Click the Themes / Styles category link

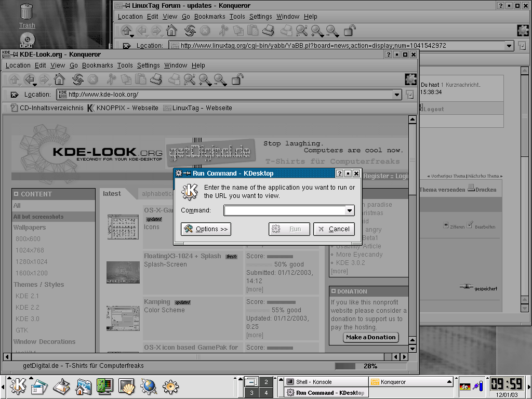pyautogui.click(x=38, y=285)
